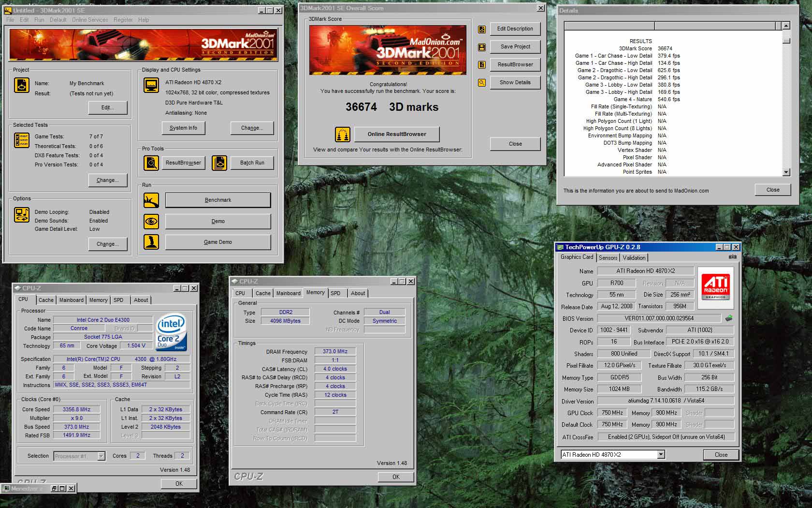Click Change... button under Display settings
This screenshot has height=508, width=812.
[x=252, y=128]
